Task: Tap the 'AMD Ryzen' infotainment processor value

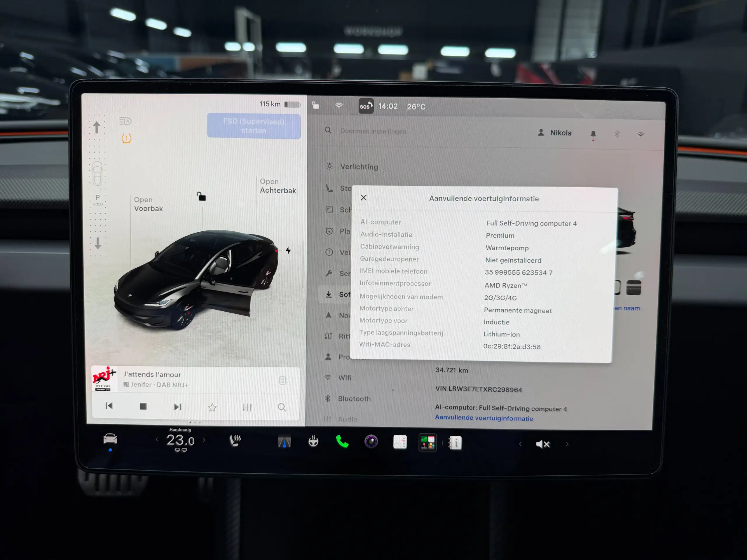Action: (506, 285)
